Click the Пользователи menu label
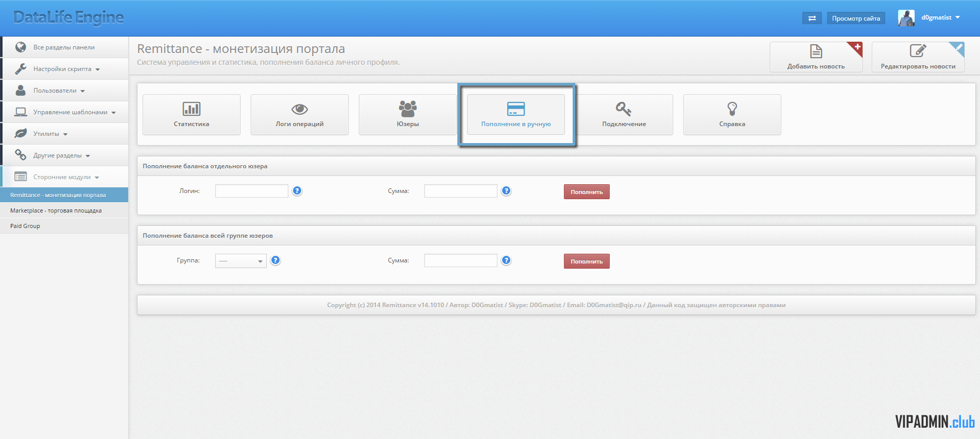This screenshot has height=439, width=980. [x=55, y=91]
